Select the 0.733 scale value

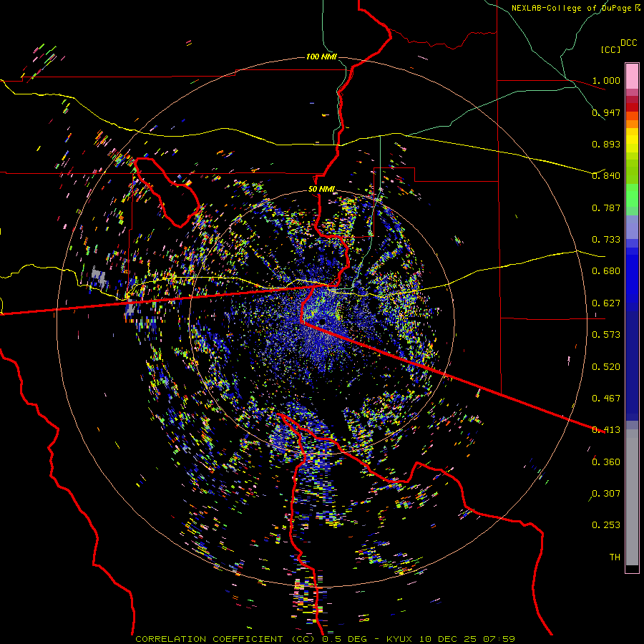tap(606, 240)
